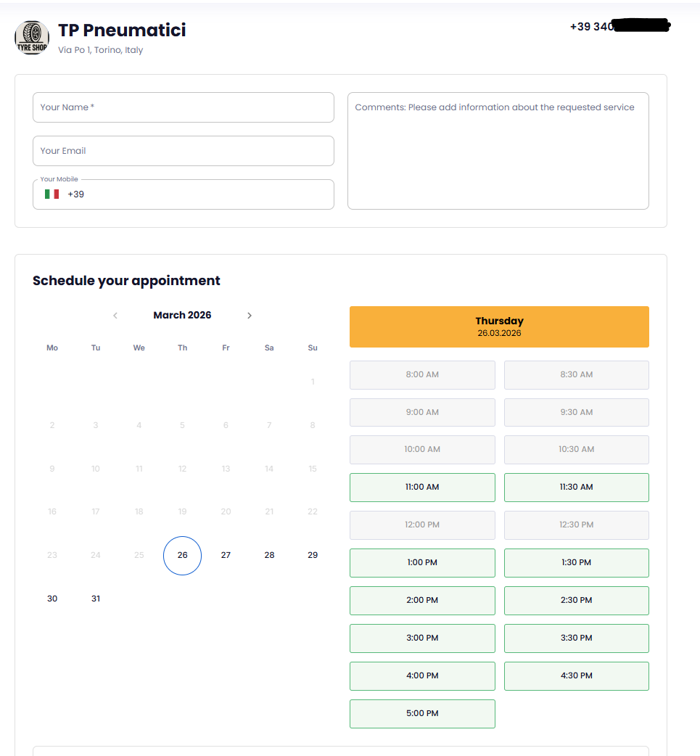
Task: Open the Italian flag country code selector
Action: [52, 194]
